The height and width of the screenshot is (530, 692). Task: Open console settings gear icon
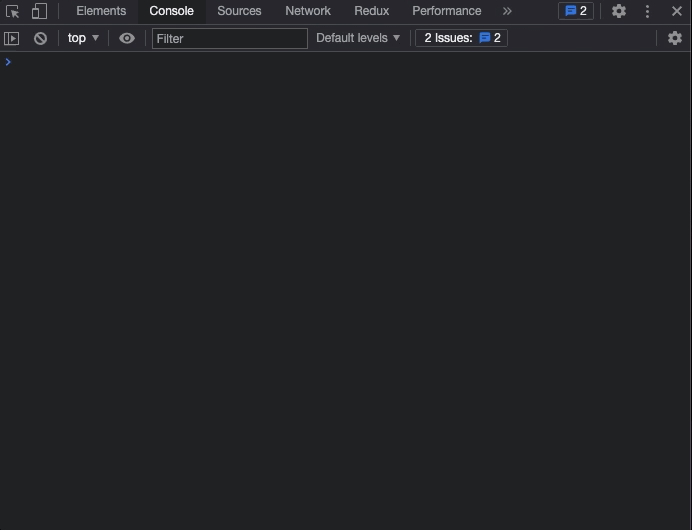[674, 38]
